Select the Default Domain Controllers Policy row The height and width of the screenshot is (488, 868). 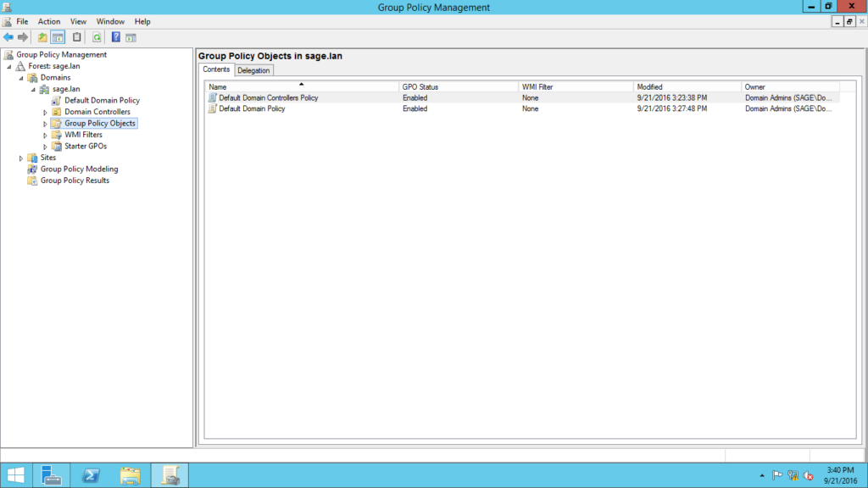pyautogui.click(x=268, y=97)
